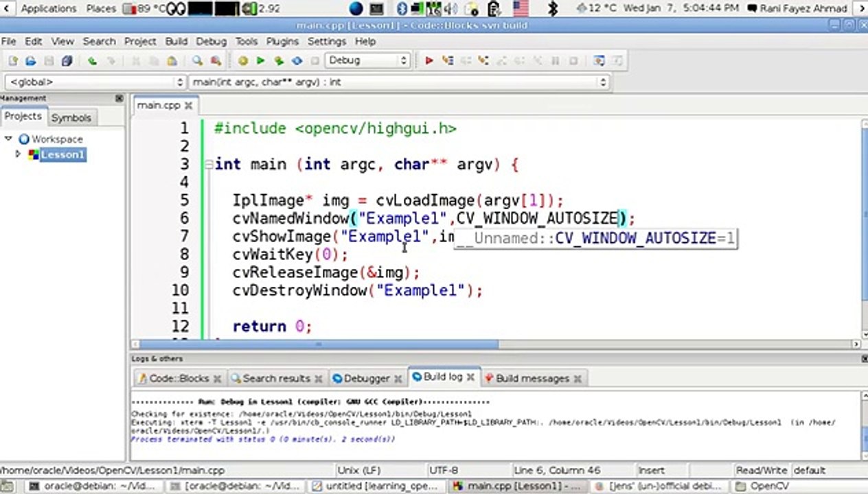Open the Debug build target dropdown
This screenshot has height=494, width=868.
click(367, 60)
